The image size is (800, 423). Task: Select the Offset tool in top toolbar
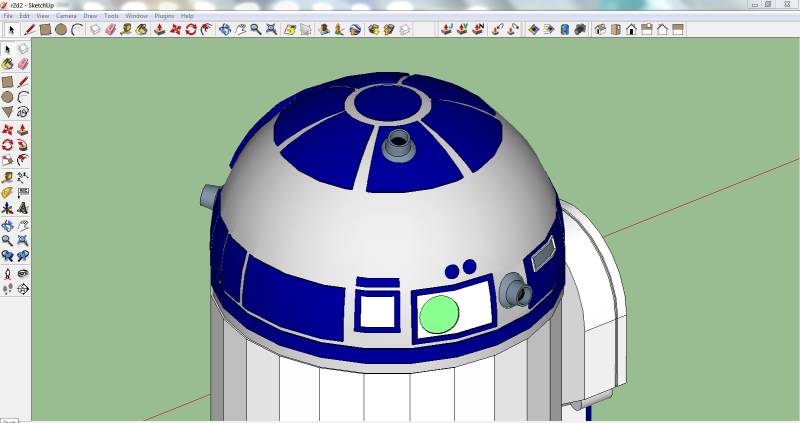tap(206, 30)
